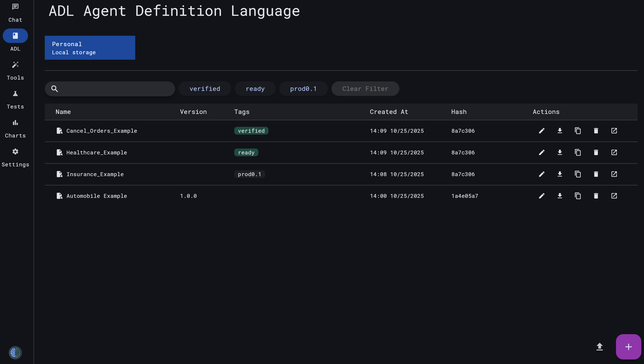The image size is (644, 364).
Task: Download the Healthcare_Example ADL file
Action: [x=560, y=153]
